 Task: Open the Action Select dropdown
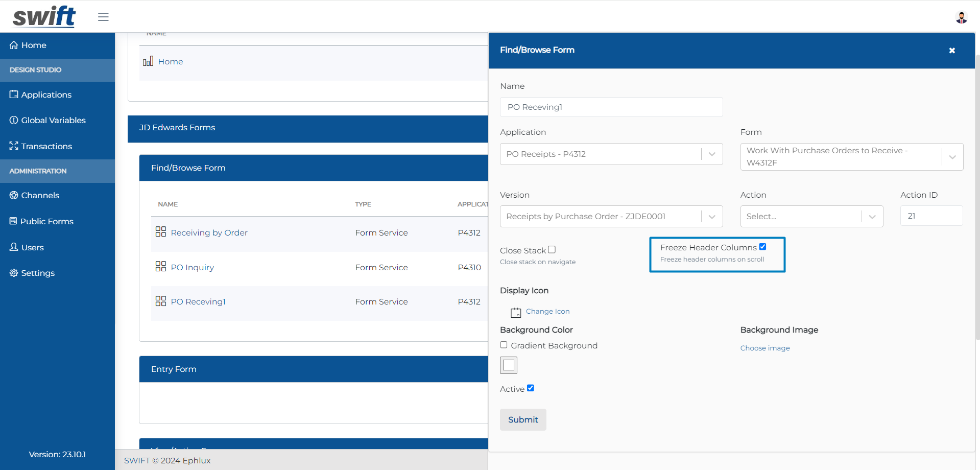[811, 217]
